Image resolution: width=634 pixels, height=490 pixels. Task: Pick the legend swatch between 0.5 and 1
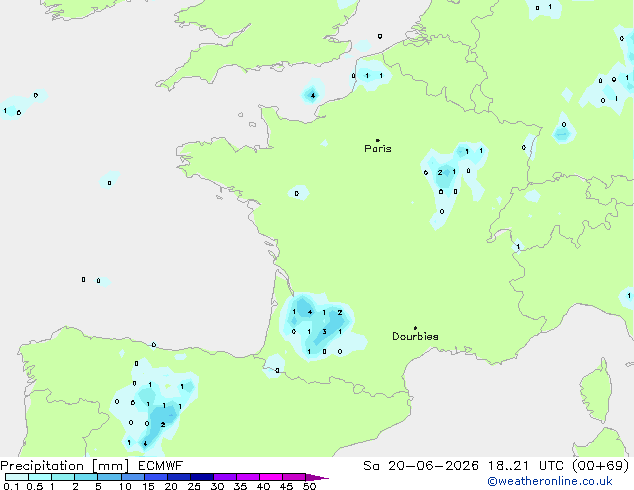tap(40, 477)
